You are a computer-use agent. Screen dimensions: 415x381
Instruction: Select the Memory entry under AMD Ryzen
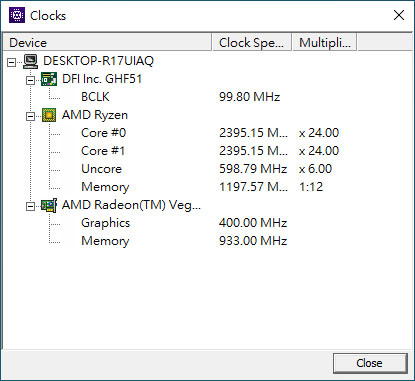[x=105, y=187]
